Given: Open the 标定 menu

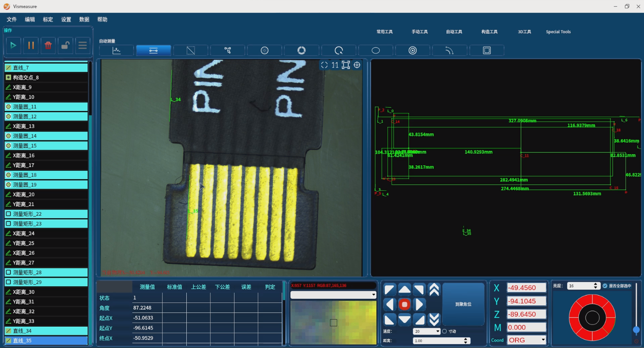Looking at the screenshot, I should 48,19.
